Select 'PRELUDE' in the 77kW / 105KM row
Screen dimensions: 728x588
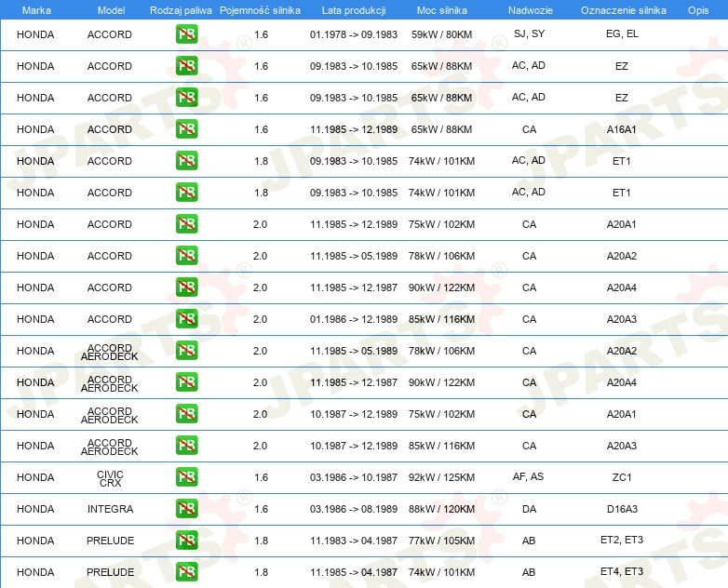pos(110,541)
